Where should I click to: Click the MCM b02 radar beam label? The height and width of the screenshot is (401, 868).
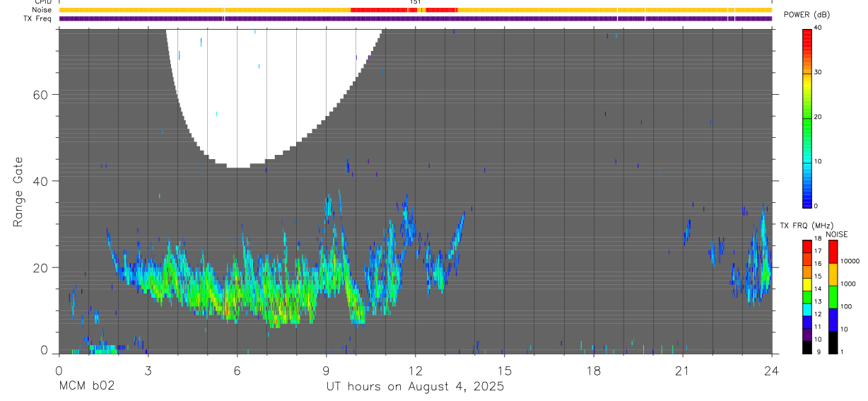(86, 387)
